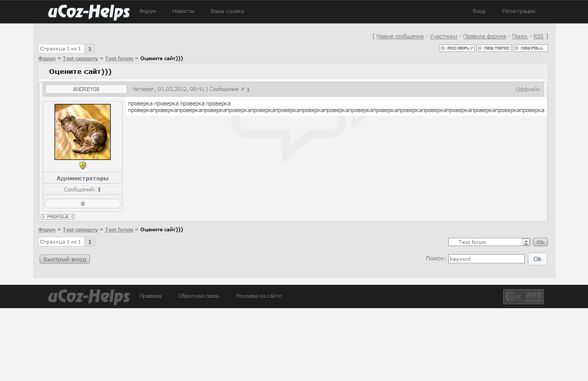Open Новости in the top navigation
588x381 pixels.
pos(183,11)
